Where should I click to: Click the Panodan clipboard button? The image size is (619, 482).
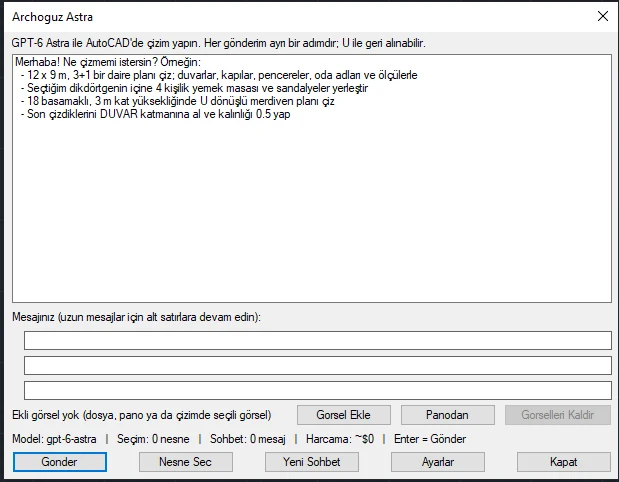[x=447, y=415]
